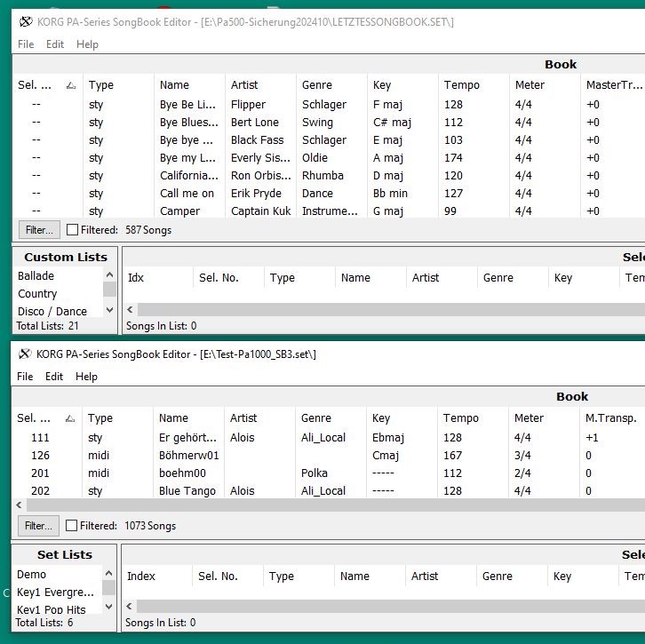Image resolution: width=645 pixels, height=644 pixels.
Task: Select song row Camper by Captain Kuk
Action: point(329,211)
